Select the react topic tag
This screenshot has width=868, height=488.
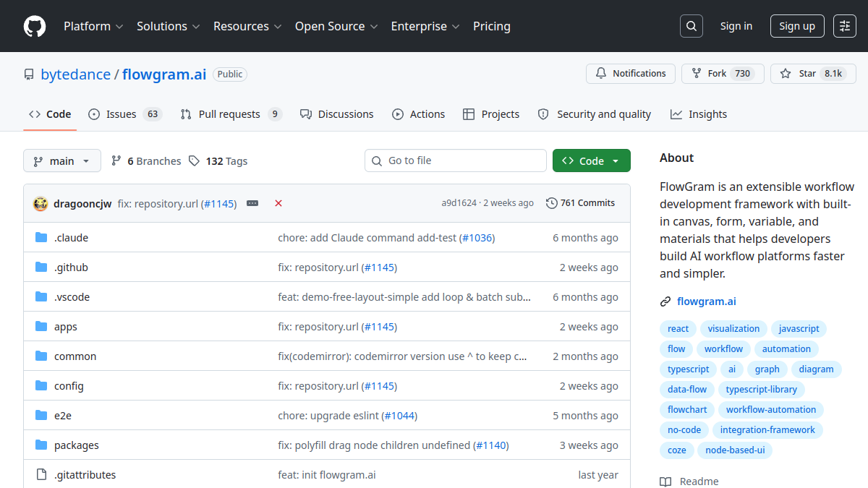pos(678,329)
